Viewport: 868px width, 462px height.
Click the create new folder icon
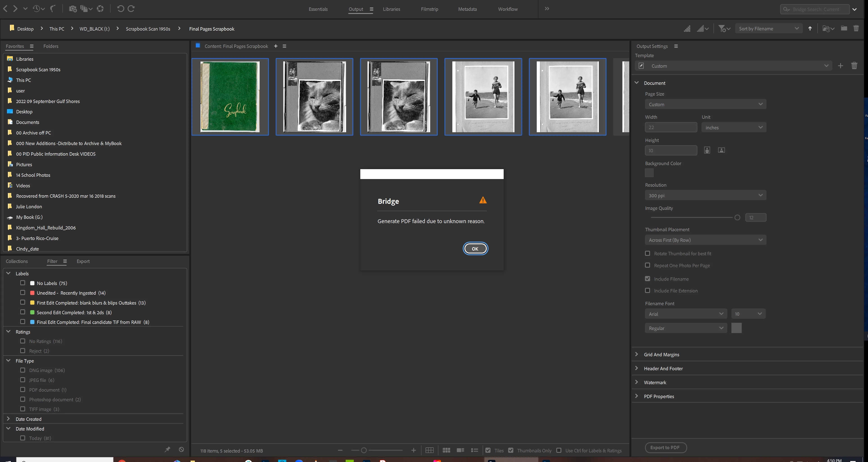click(x=844, y=29)
